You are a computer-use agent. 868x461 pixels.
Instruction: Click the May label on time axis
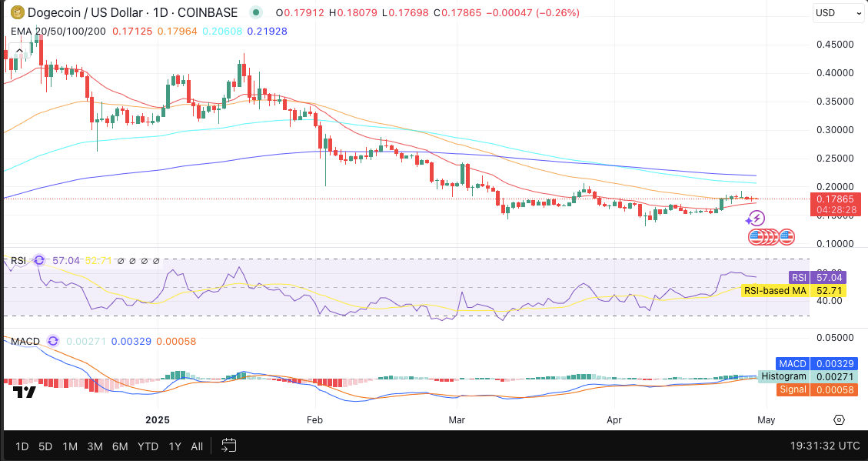click(x=767, y=420)
